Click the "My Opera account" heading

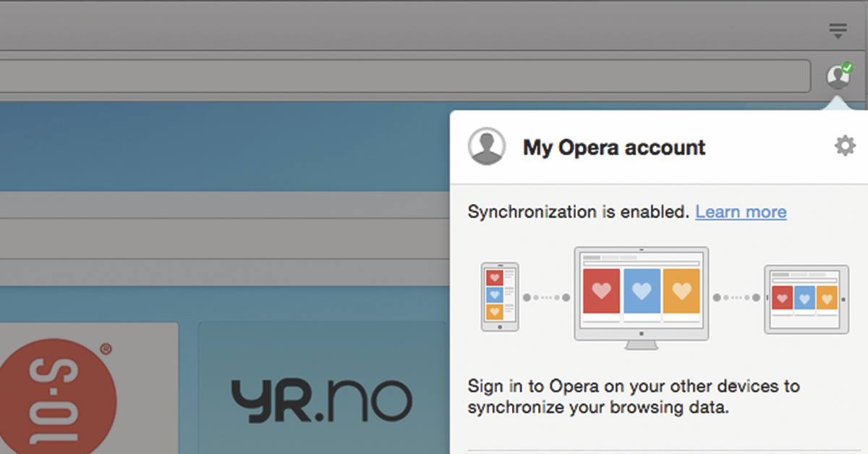tap(614, 148)
